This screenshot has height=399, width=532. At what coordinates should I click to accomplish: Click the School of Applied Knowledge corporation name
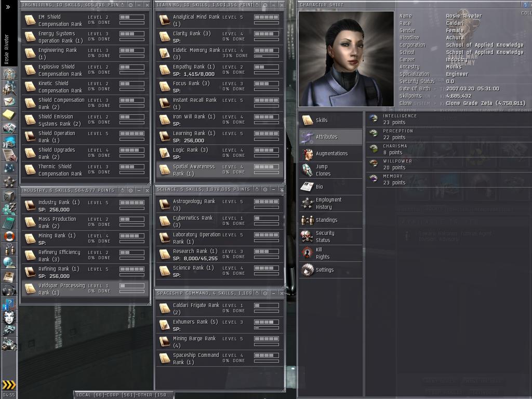pyautogui.click(x=485, y=45)
